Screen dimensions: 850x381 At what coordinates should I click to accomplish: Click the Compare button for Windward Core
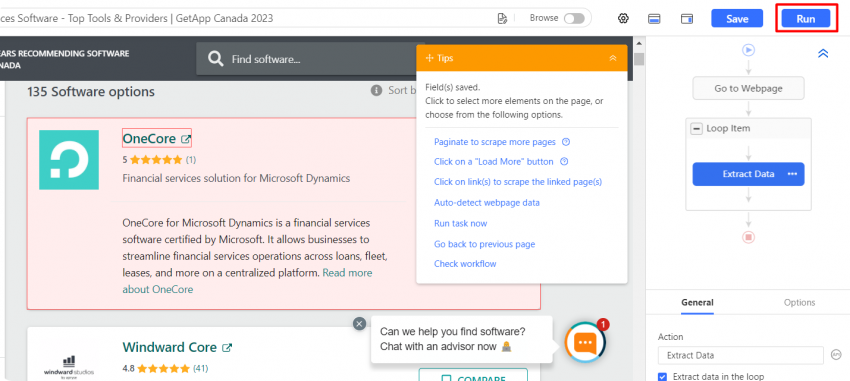point(473,375)
